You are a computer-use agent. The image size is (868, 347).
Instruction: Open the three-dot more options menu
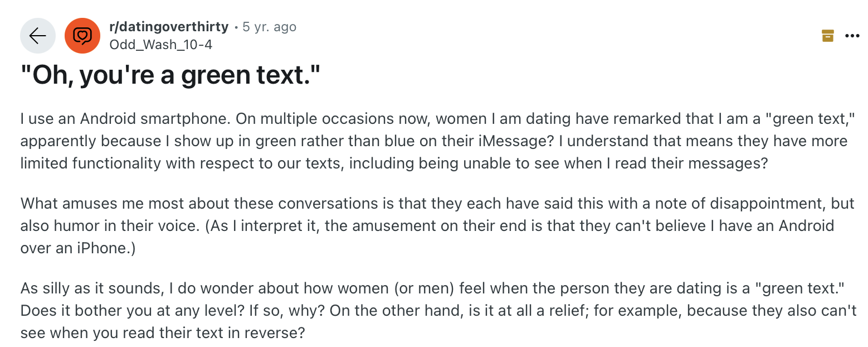(x=852, y=36)
